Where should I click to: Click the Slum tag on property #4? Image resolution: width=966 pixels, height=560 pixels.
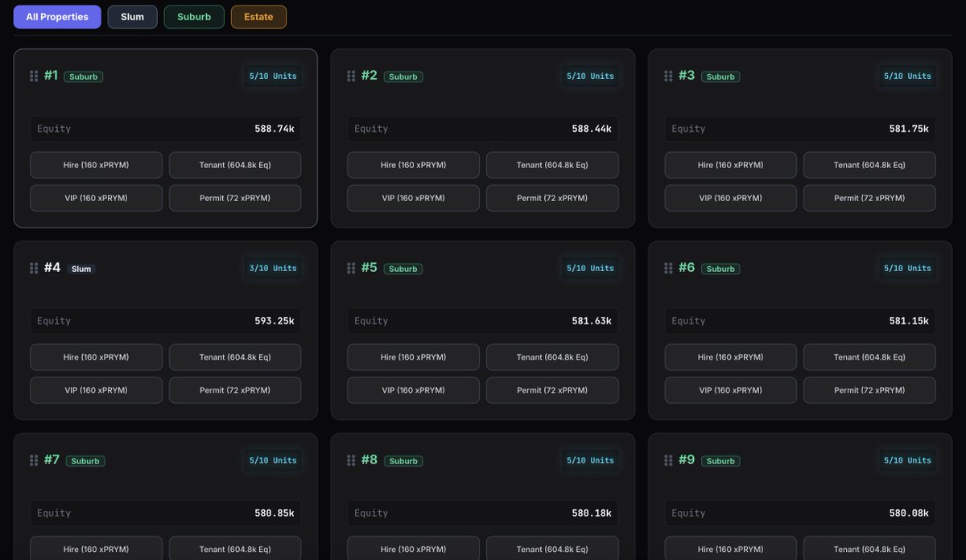81,270
